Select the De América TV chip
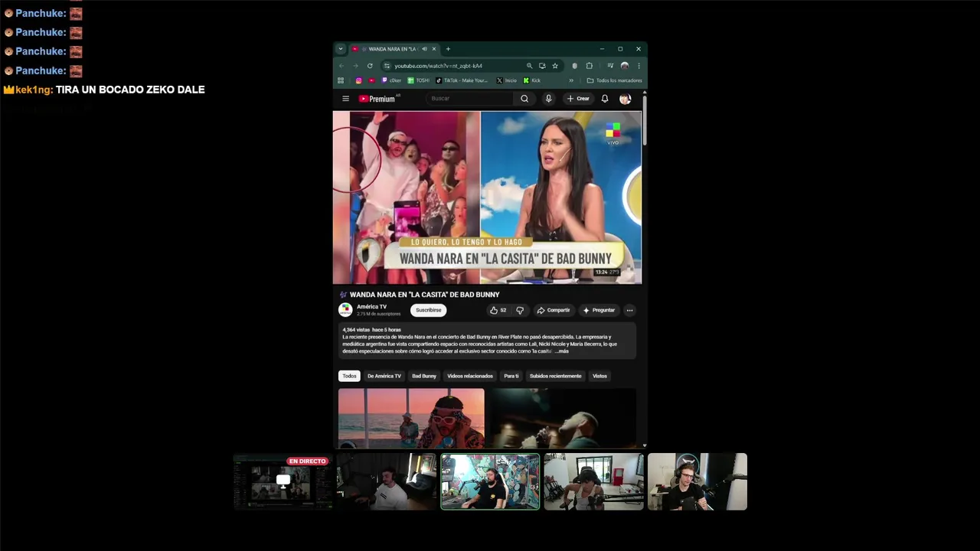 384,376
